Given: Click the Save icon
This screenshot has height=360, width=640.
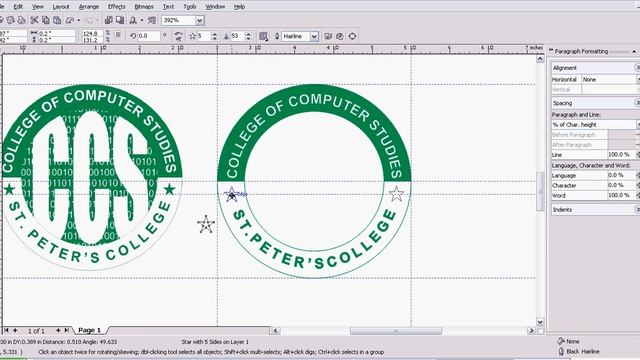Looking at the screenshot, I should [11, 20].
